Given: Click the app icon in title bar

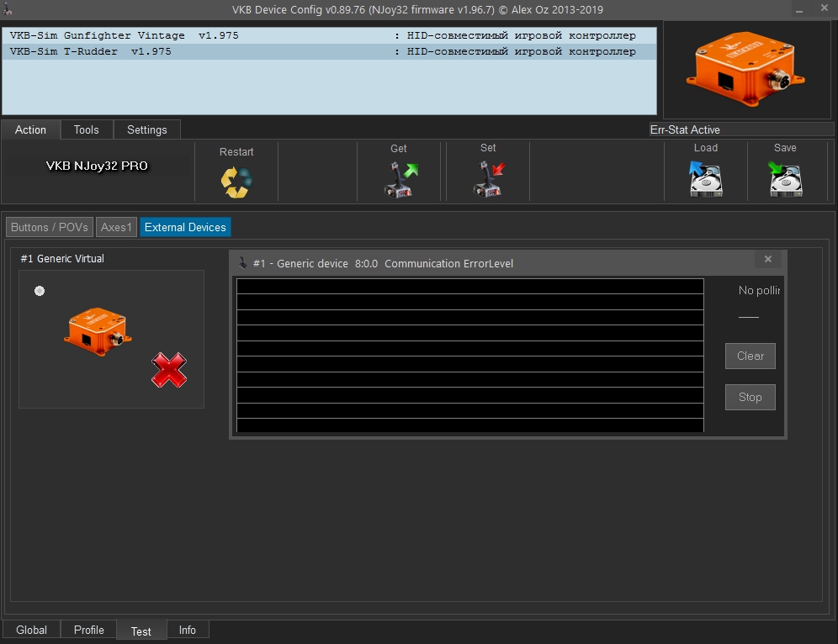Looking at the screenshot, I should coord(7,8).
